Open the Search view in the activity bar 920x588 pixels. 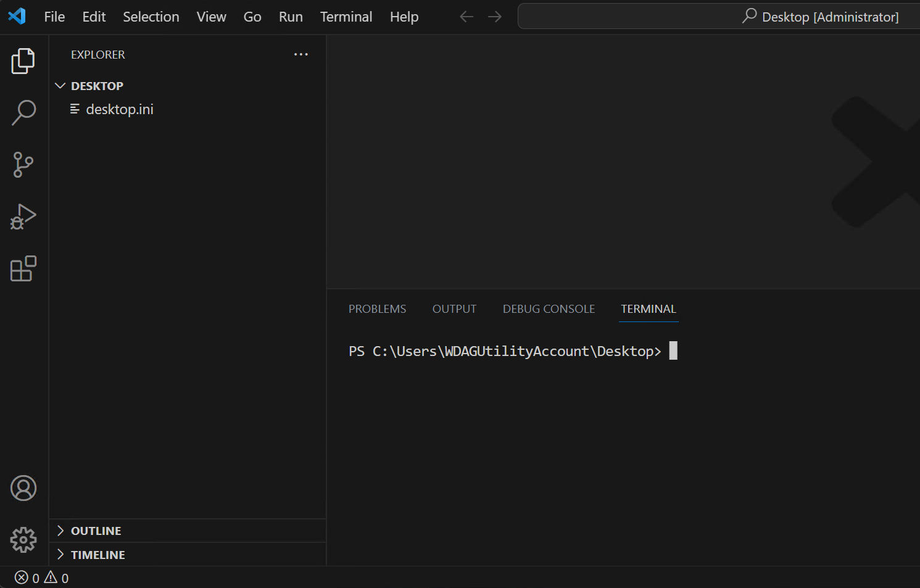point(23,113)
